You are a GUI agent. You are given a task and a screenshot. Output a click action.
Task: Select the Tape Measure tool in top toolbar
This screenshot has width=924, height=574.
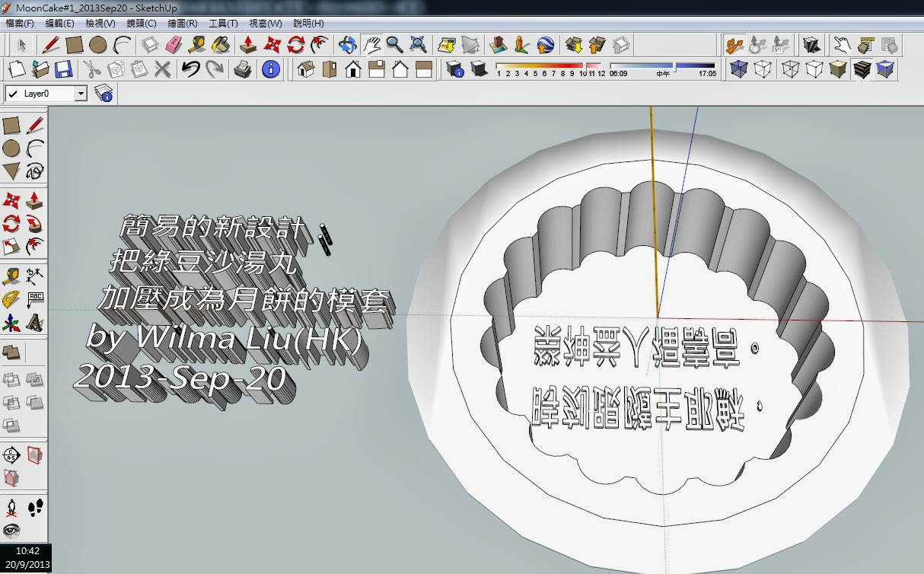point(197,45)
